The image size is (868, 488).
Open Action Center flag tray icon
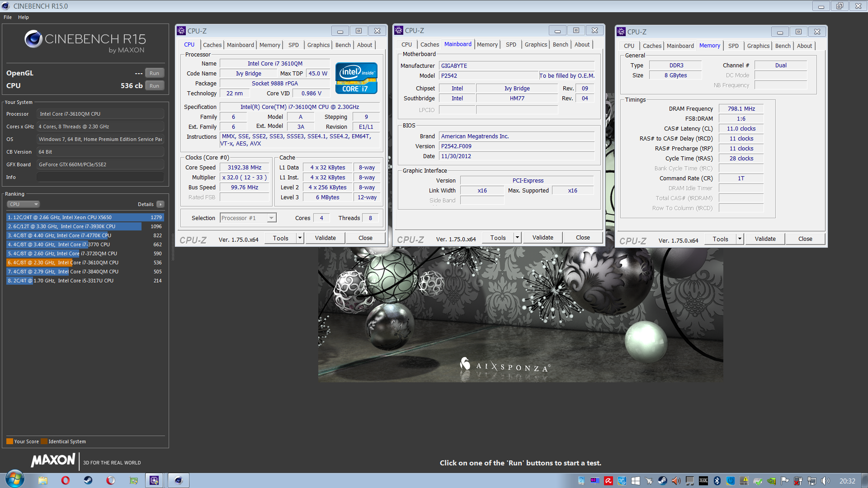tap(785, 481)
